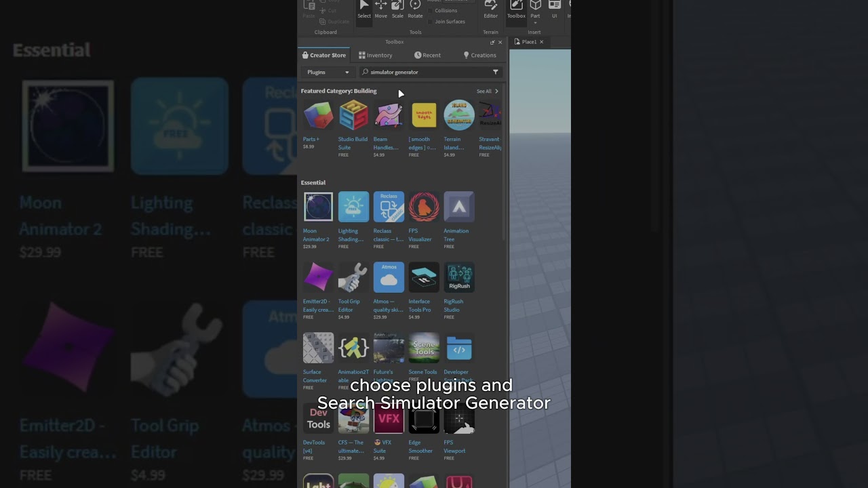Screen dimensions: 868x488
Task: Open the Animation Tree plugin icon
Action: click(x=459, y=207)
